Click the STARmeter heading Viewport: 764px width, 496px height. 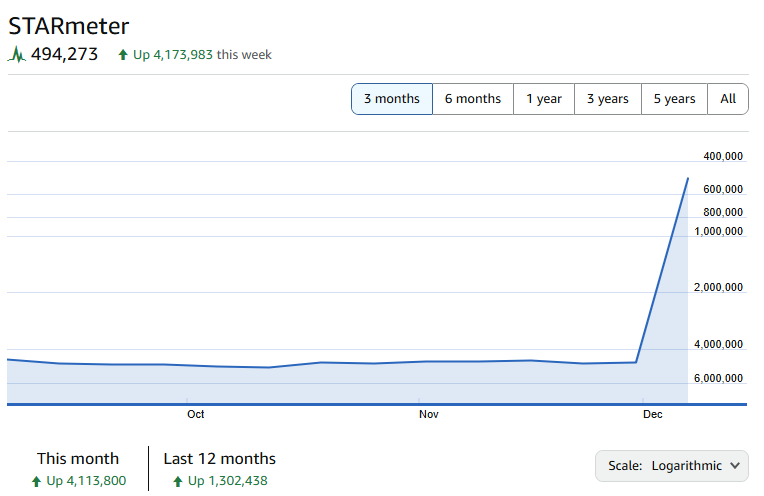pyautogui.click(x=69, y=26)
